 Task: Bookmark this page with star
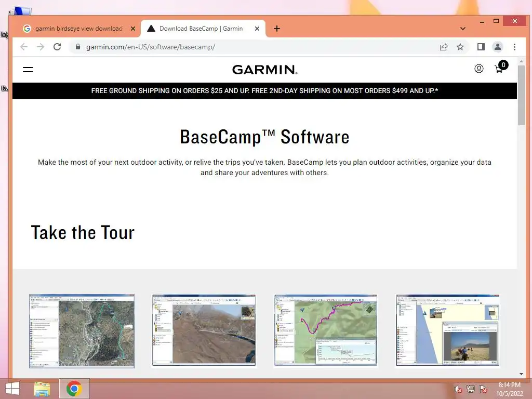[460, 47]
